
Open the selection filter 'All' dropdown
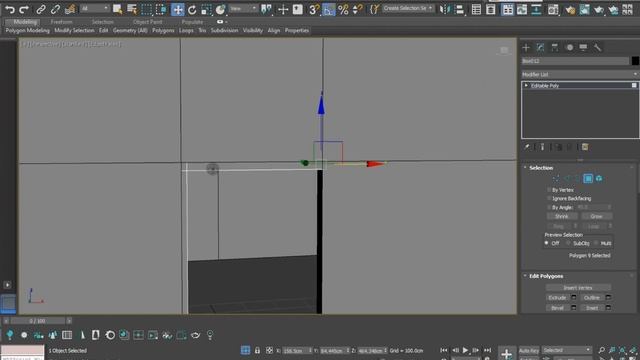coord(95,9)
